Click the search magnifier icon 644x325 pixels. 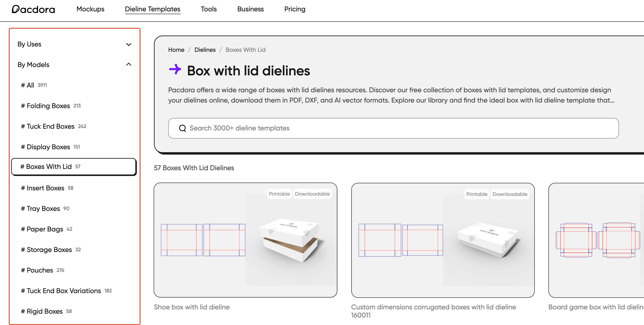point(183,128)
